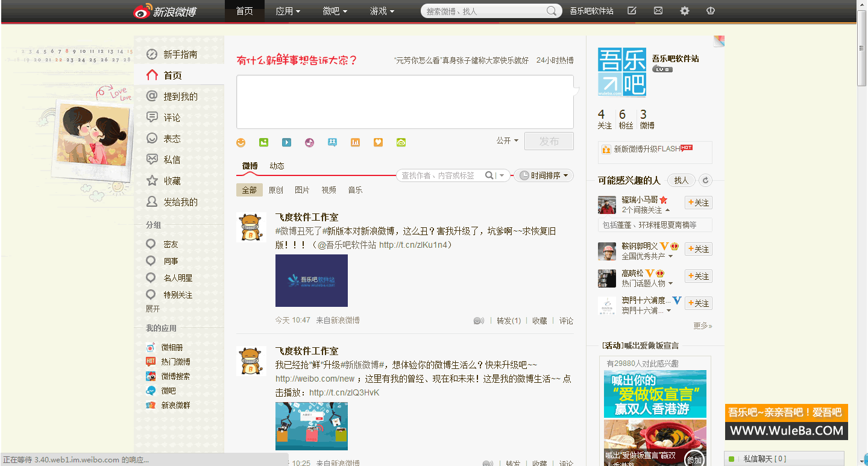Open the 应用 dropdown in top navigation
This screenshot has height=466, width=868.
[288, 11]
